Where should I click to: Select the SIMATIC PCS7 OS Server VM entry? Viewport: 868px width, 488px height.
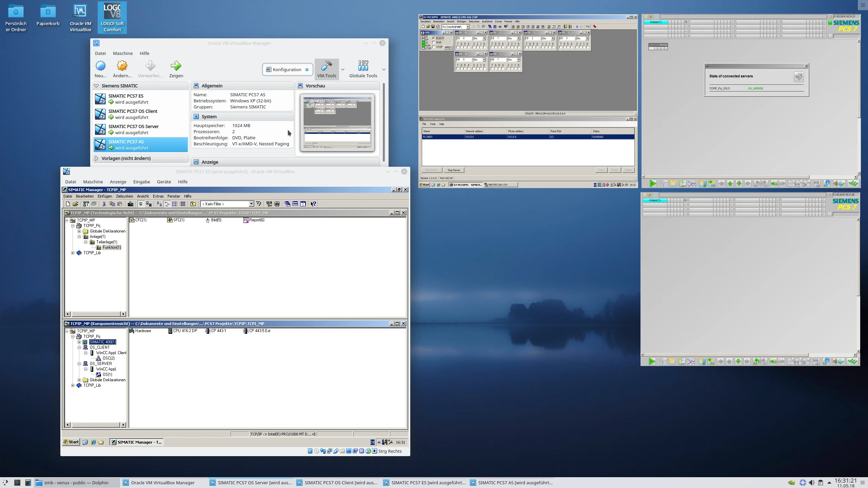click(x=141, y=129)
